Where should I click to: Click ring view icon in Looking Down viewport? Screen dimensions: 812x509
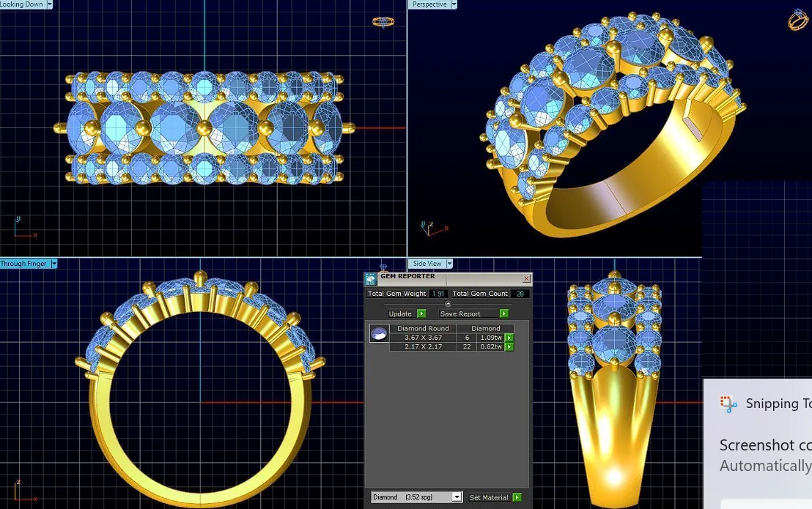[383, 22]
